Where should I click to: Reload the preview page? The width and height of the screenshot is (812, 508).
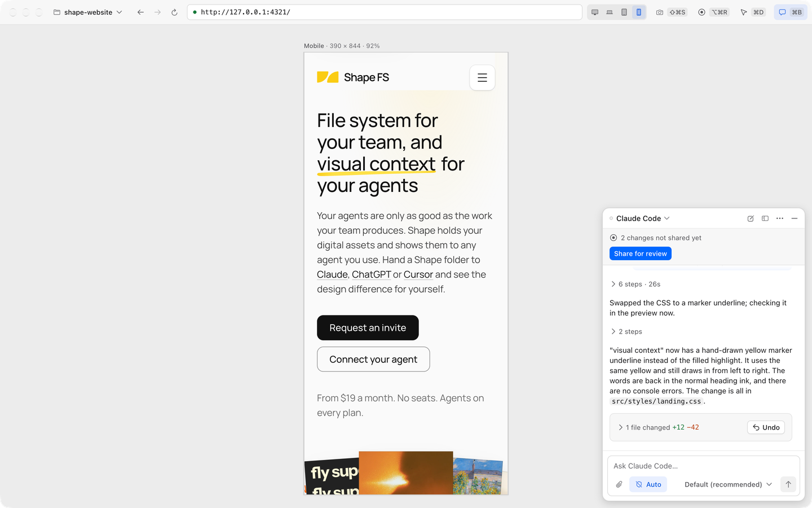[x=174, y=12]
